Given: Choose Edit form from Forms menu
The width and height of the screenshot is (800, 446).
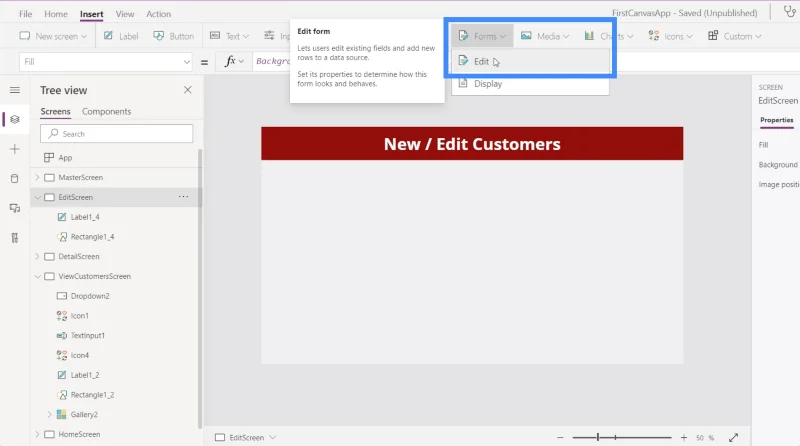Looking at the screenshot, I should pos(530,61).
